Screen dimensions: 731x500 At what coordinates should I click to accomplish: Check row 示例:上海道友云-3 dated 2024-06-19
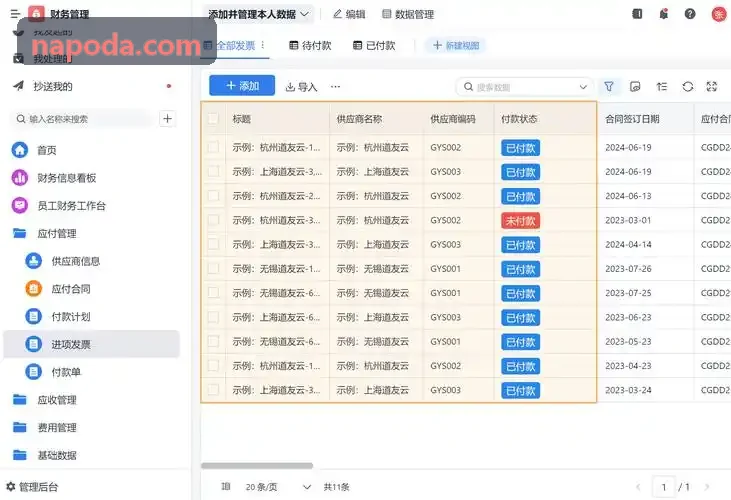(x=213, y=171)
